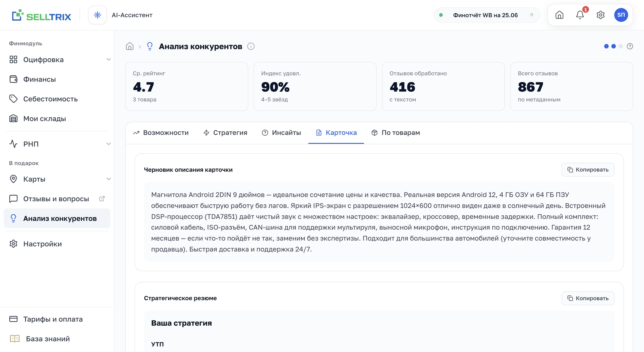
Task: Launch the AI-Ассистент sparkle icon
Action: [x=97, y=15]
